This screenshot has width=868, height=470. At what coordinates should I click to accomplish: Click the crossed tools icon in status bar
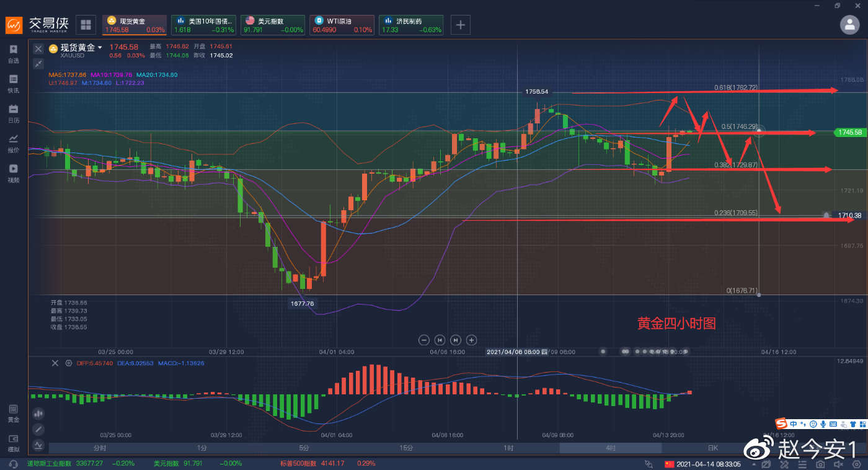click(x=784, y=464)
